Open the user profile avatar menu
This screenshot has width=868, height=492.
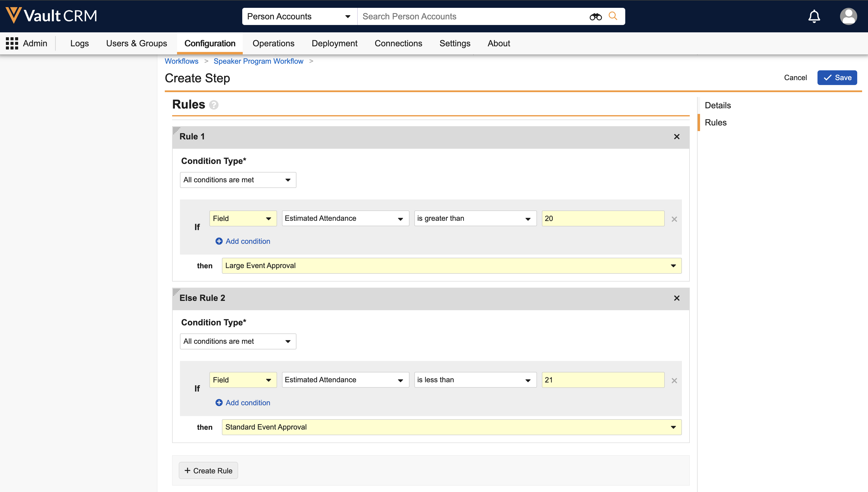pos(848,16)
